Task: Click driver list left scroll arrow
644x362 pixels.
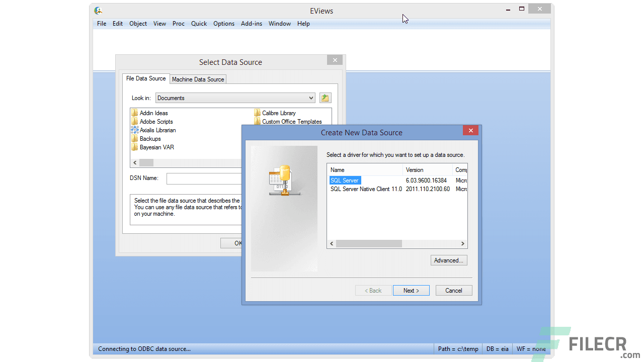Action: (x=332, y=243)
